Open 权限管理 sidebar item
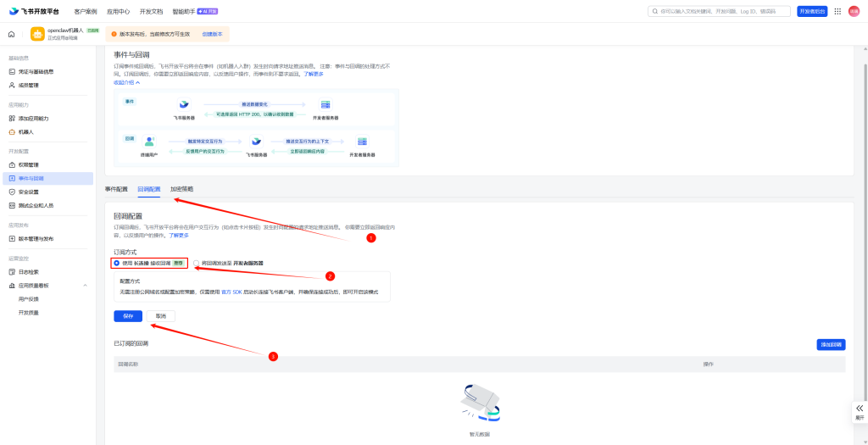 47,165
